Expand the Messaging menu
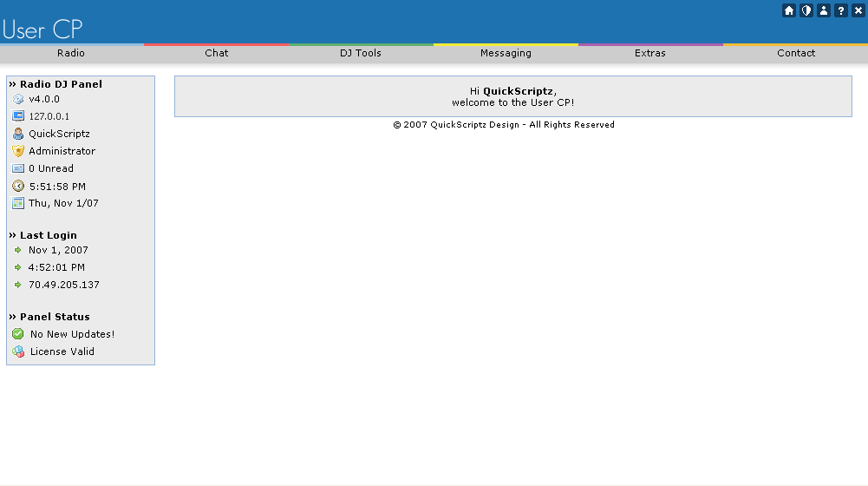This screenshot has height=486, width=868. point(506,53)
